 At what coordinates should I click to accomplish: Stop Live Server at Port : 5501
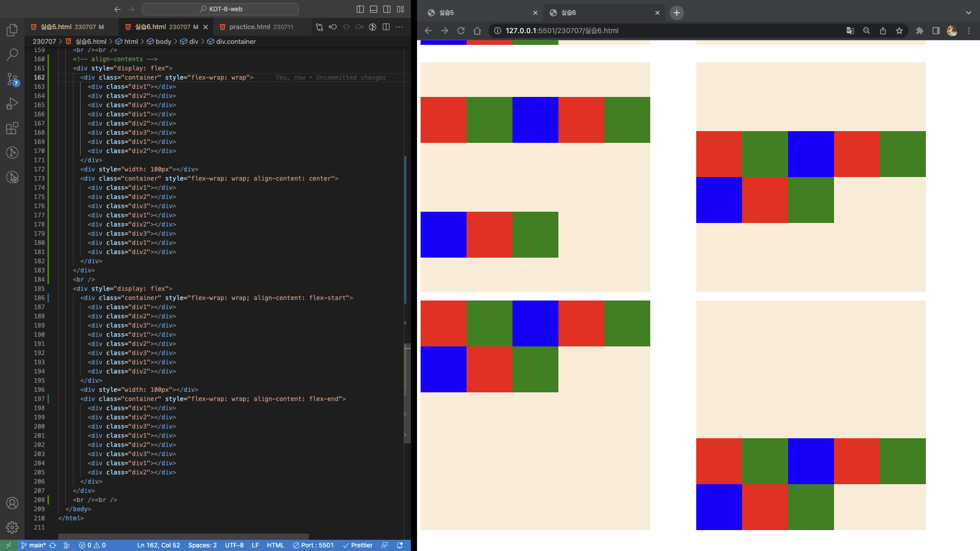point(313,545)
